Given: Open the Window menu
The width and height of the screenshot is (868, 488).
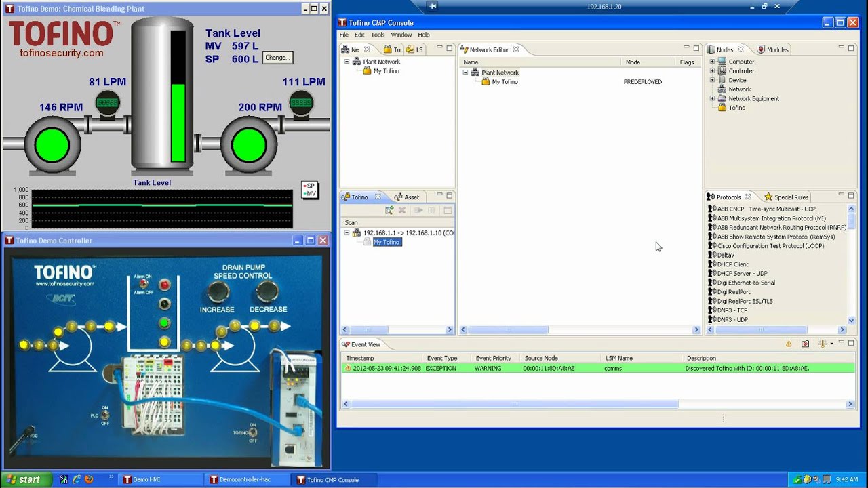Looking at the screenshot, I should pyautogui.click(x=401, y=35).
